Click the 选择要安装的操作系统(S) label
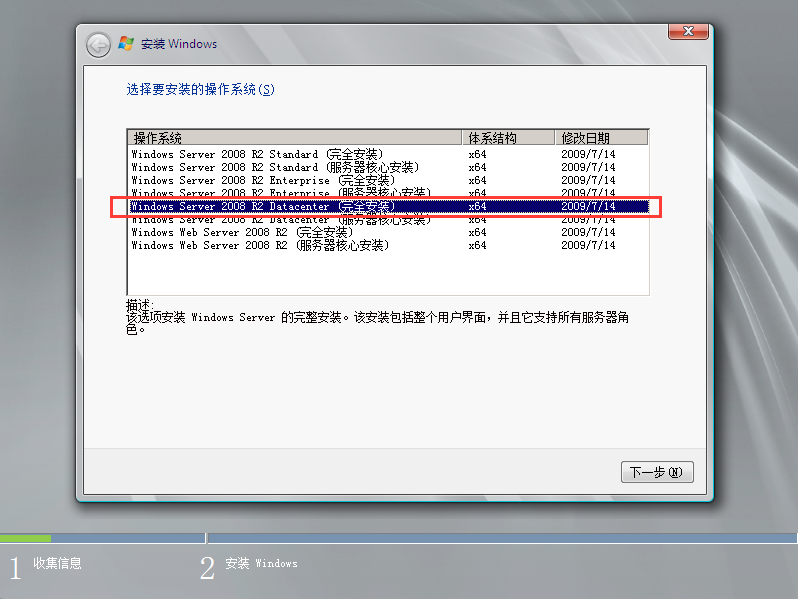This screenshot has width=799, height=600. pos(200,90)
